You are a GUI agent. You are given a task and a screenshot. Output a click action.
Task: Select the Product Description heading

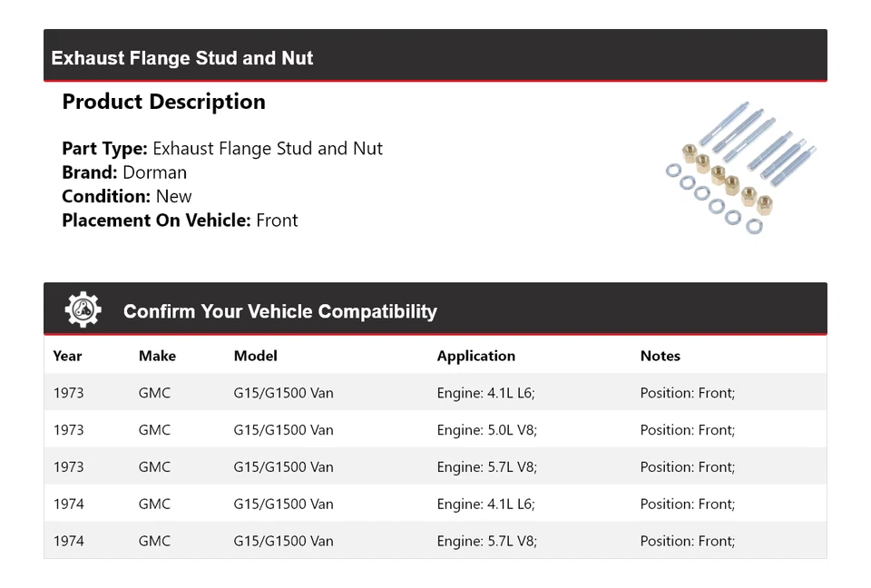coord(163,102)
